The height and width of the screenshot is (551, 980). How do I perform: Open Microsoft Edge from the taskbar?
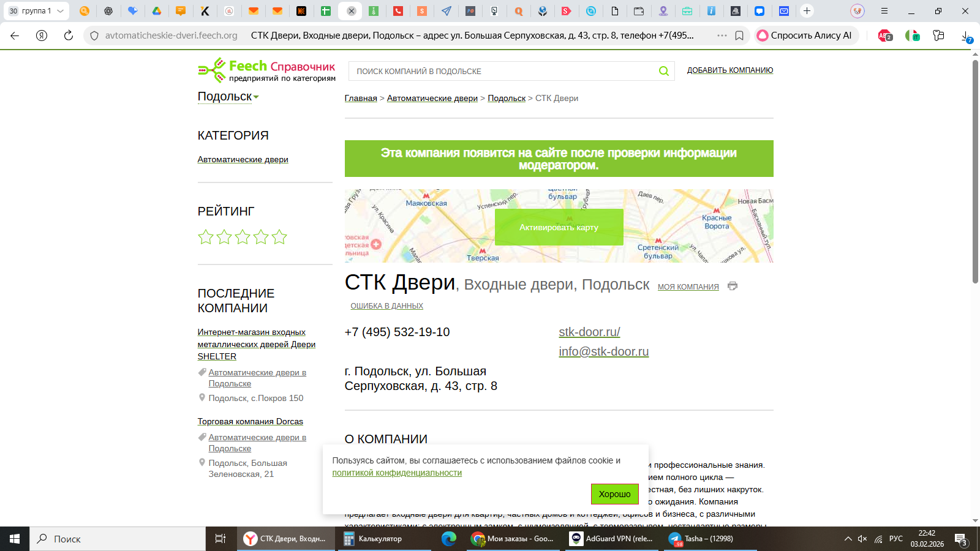tap(449, 539)
